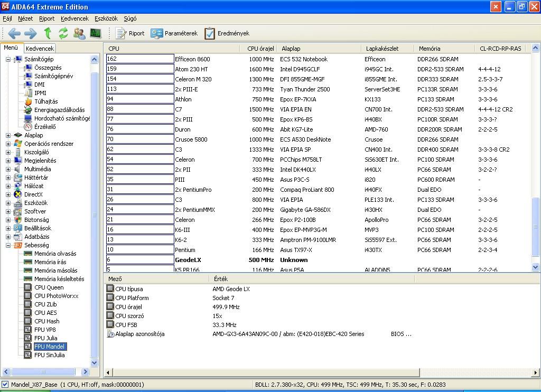Select the Energiagazdálkodás icon
The image size is (541, 392).
pyautogui.click(x=28, y=110)
